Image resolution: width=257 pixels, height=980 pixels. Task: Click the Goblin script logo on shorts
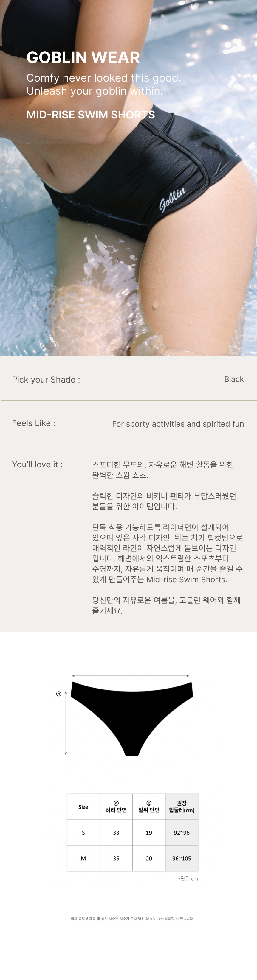[172, 199]
